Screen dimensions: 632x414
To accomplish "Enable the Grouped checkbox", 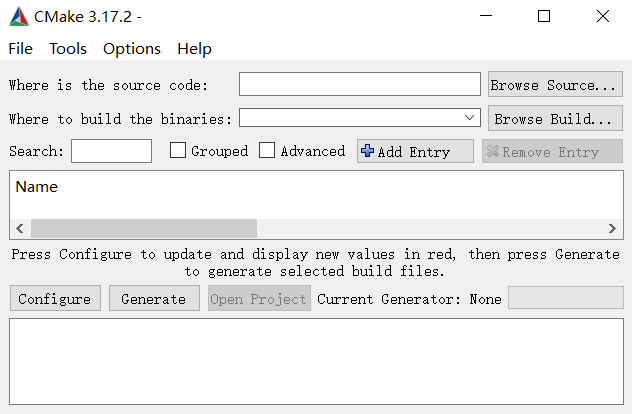I will click(178, 150).
